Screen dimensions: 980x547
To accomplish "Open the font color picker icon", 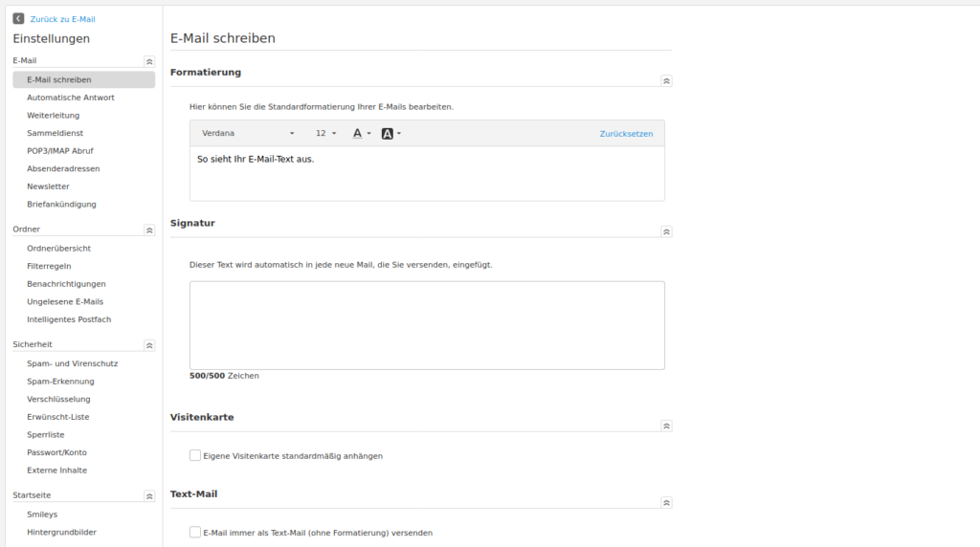I will point(358,134).
